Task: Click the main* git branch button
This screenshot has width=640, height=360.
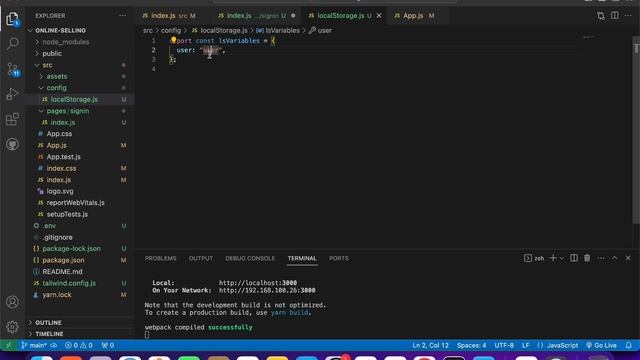Action: [35, 345]
